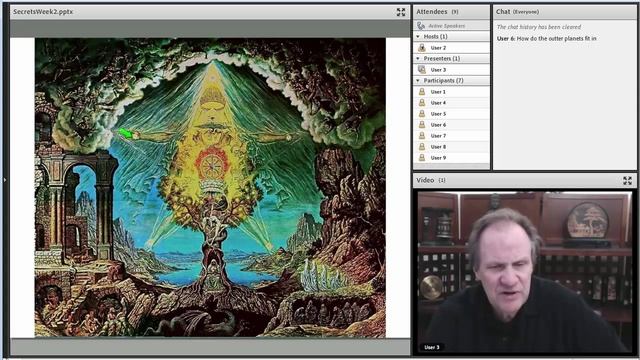Expand the collapsed left side panel arrow
The height and width of the screenshot is (360, 640).
coord(4,179)
